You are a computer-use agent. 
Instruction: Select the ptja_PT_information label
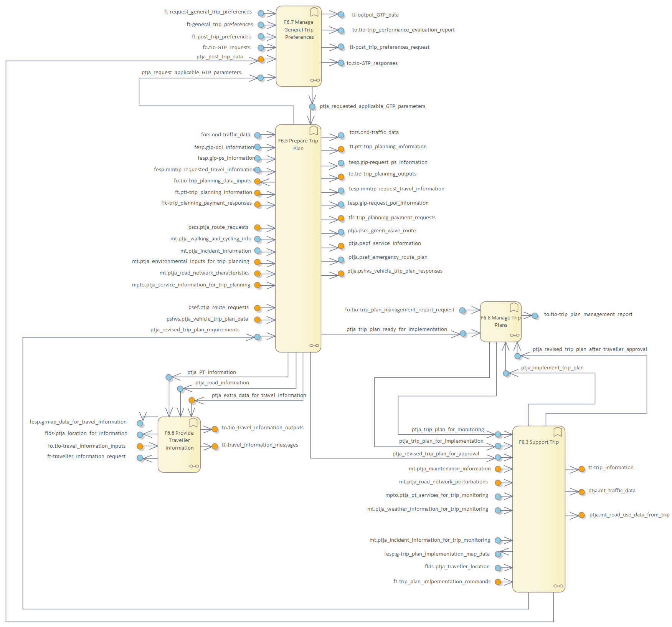tap(211, 372)
